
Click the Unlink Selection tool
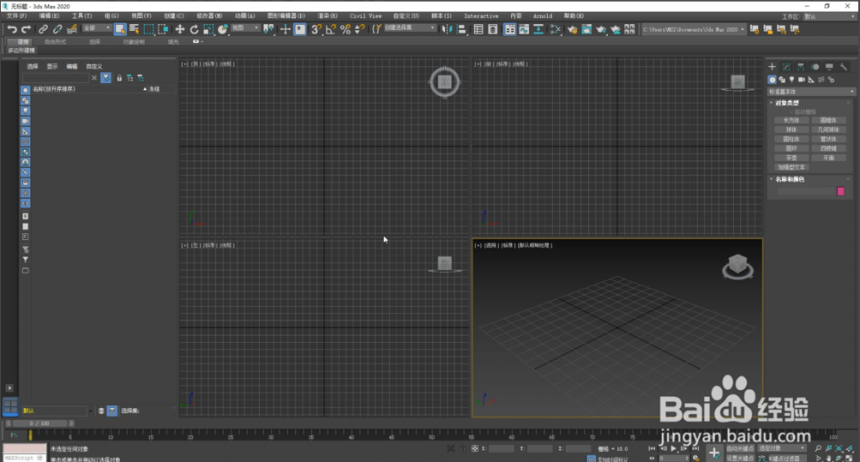point(57,29)
